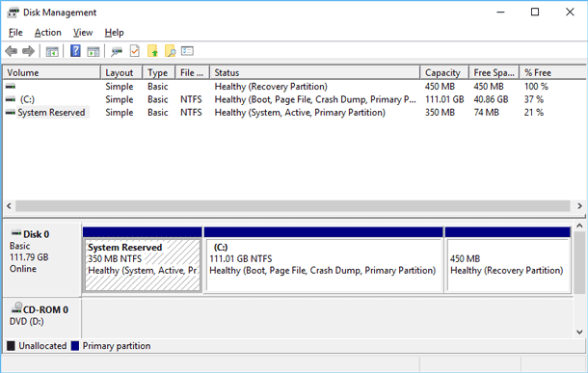Click the Disk 0 drive icon
This screenshot has height=373, width=588.
click(16, 233)
